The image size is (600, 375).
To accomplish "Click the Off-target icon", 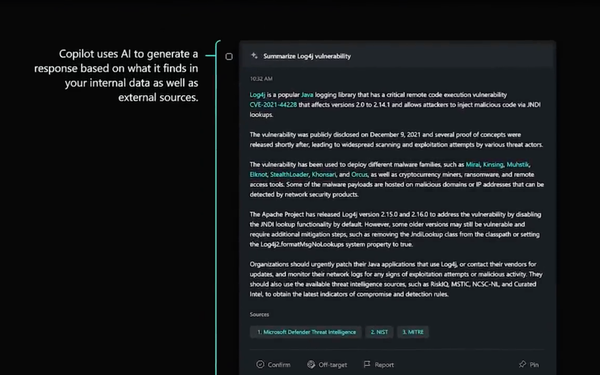I will point(311,364).
